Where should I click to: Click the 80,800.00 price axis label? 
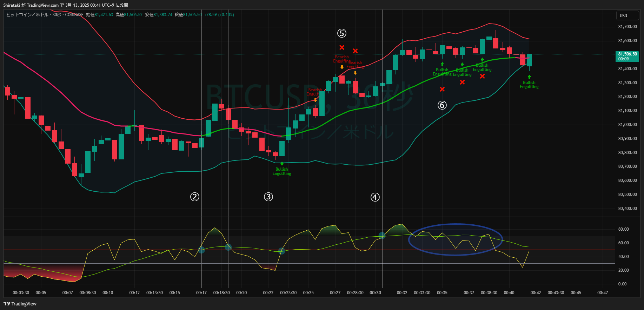click(628, 153)
